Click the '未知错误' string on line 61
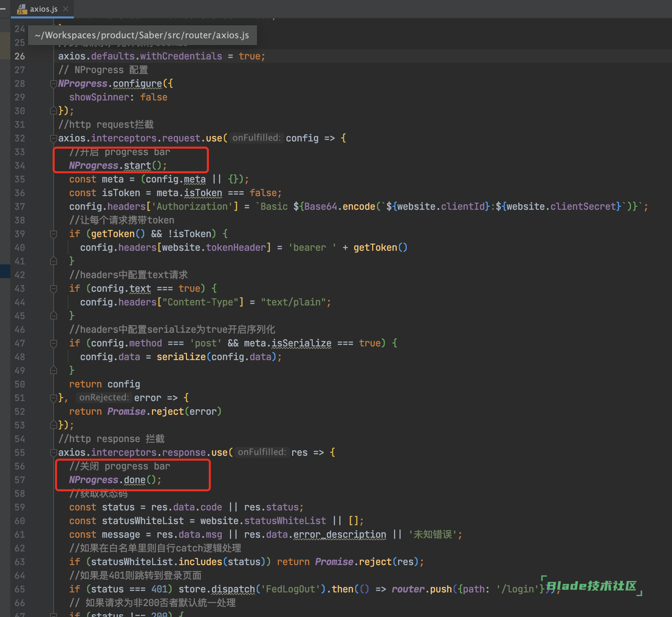Image resolution: width=672 pixels, height=617 pixels. tap(433, 534)
